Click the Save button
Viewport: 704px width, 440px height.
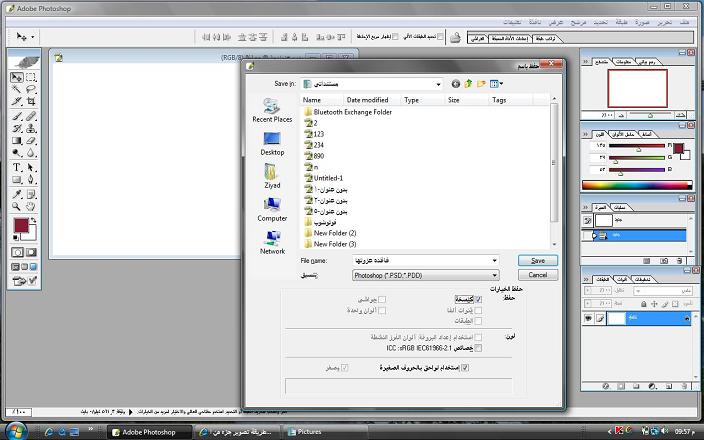point(537,260)
